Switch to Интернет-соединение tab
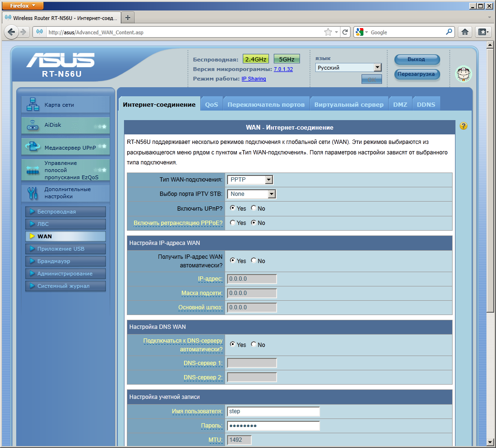The height and width of the screenshot is (448, 496). [159, 104]
